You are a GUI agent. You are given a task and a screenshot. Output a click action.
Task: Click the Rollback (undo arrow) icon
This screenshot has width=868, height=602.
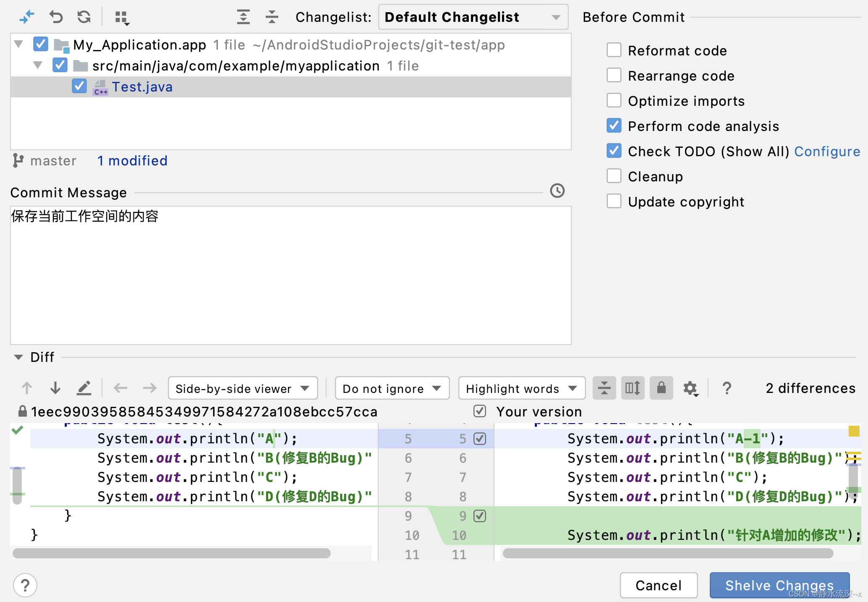[56, 17]
